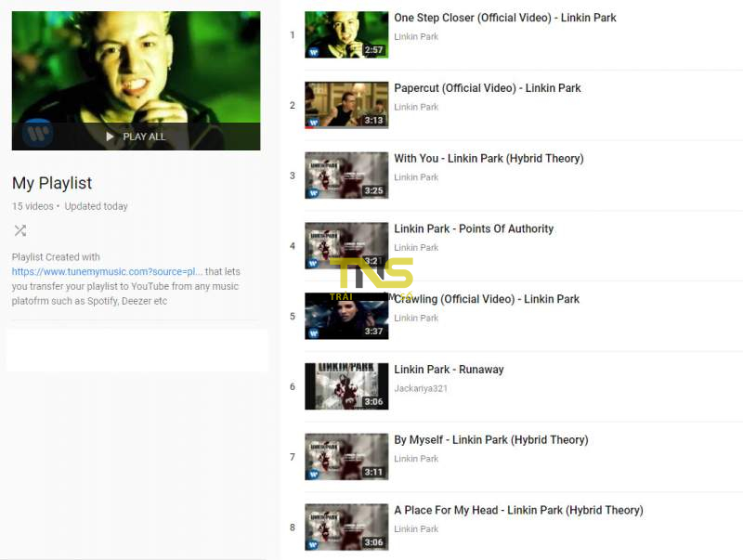Click the 3:37 duration badge on Crawling
The width and height of the screenshot is (743, 560).
tap(373, 332)
